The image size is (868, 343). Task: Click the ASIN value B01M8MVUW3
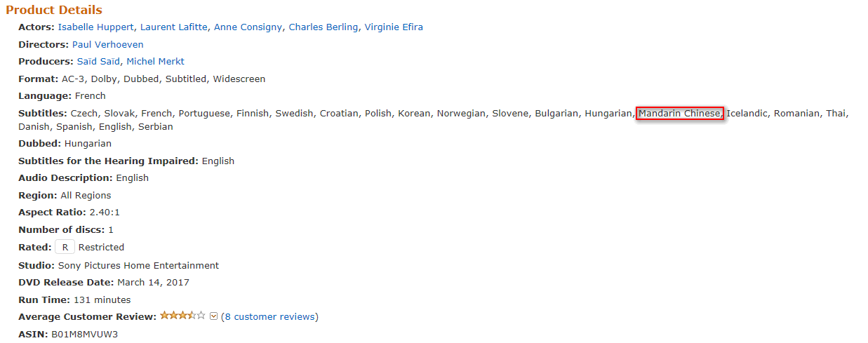click(x=84, y=335)
